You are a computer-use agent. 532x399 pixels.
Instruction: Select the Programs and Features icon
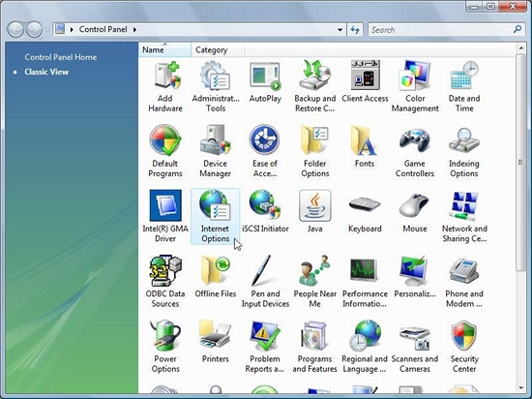[x=315, y=347]
